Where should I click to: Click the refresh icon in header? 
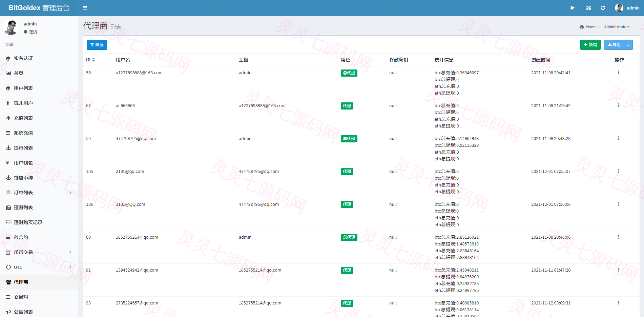pyautogui.click(x=603, y=8)
